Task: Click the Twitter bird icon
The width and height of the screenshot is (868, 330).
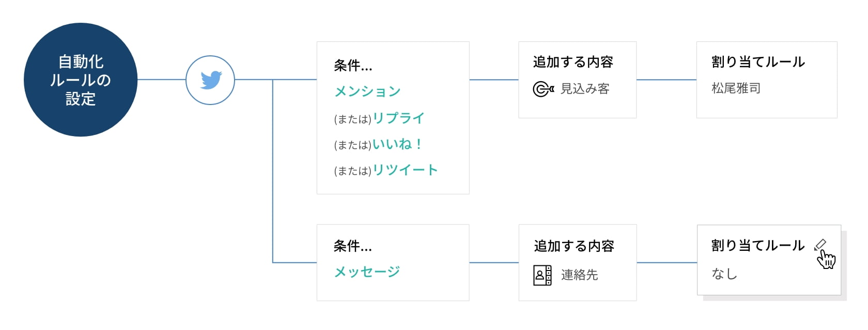Action: 210,80
